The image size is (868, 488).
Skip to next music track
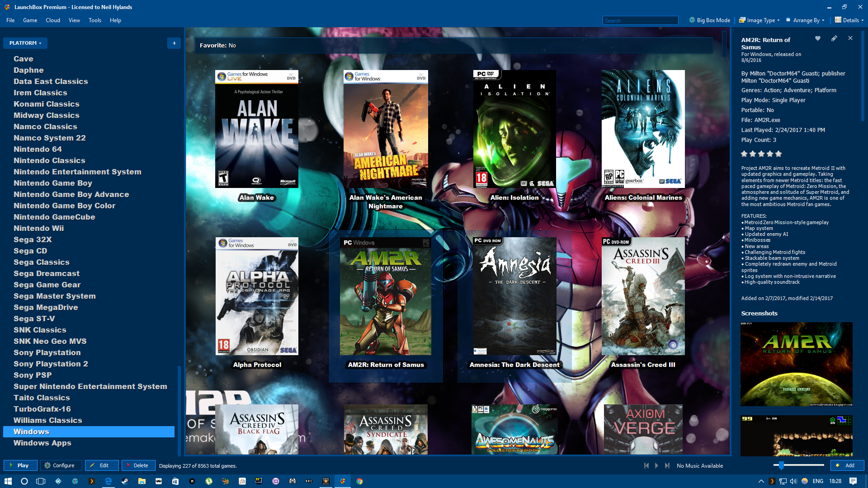[x=667, y=465]
